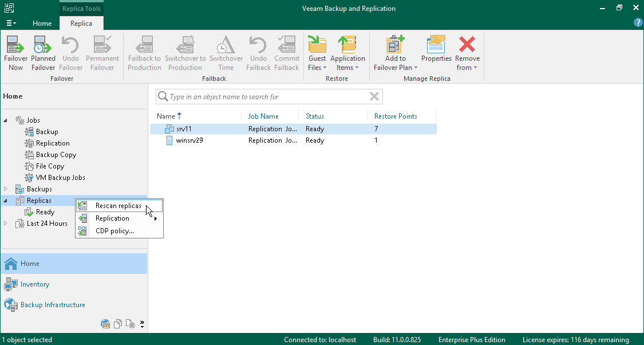Click the Commit Failback icon
Viewport: 644px width, 345px height.
[287, 53]
